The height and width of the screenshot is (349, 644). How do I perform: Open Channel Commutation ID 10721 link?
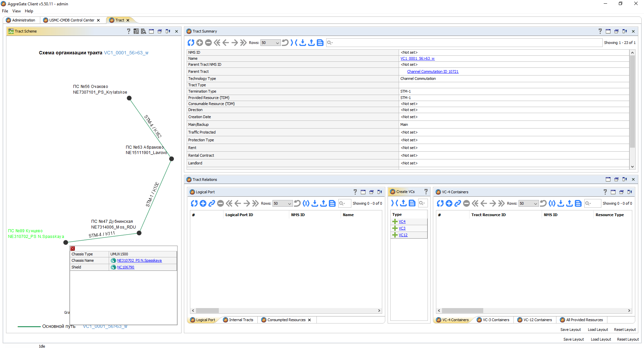tap(433, 71)
